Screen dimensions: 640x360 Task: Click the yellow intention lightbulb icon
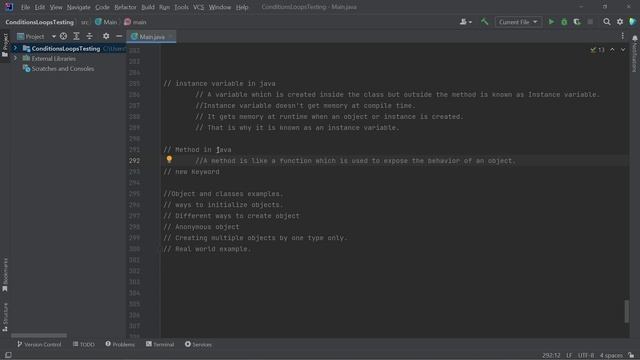click(x=169, y=159)
